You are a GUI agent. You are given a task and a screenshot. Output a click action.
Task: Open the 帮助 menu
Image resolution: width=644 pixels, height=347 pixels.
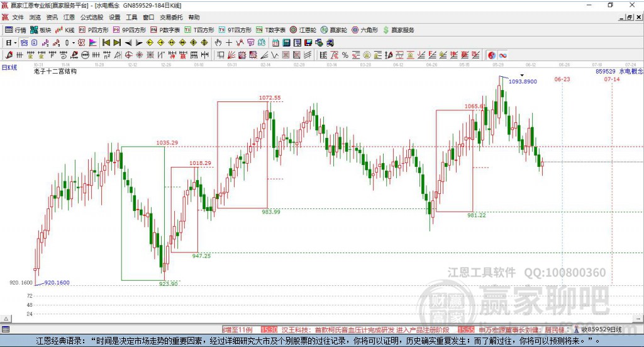click(194, 17)
